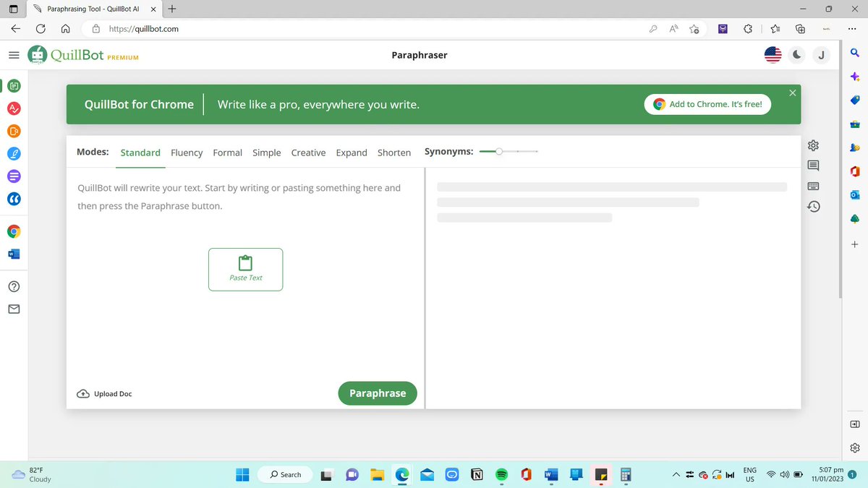Open Notion from the taskbar
Viewport: 868px width, 488px height.
pos(477,475)
